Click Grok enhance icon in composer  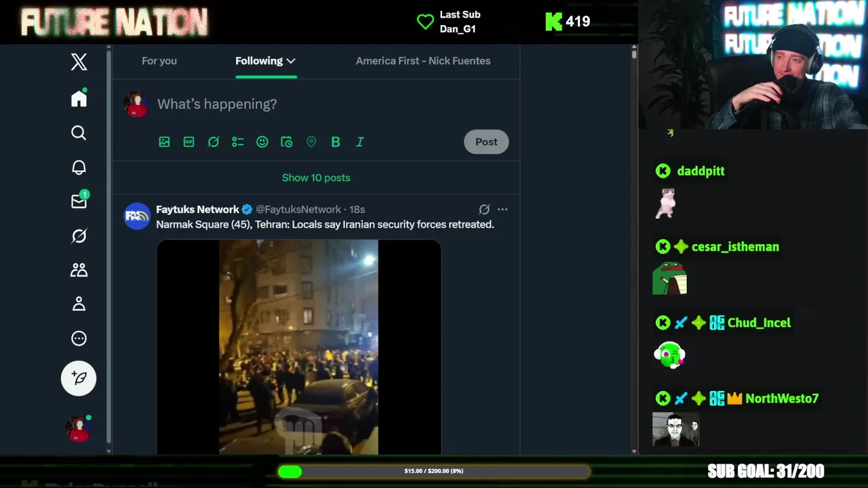213,142
